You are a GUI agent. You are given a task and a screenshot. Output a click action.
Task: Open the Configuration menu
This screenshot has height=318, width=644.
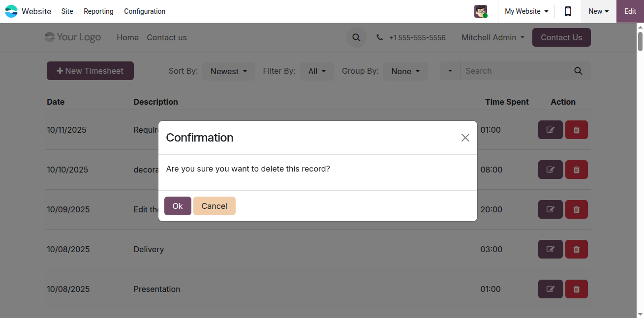(x=145, y=11)
